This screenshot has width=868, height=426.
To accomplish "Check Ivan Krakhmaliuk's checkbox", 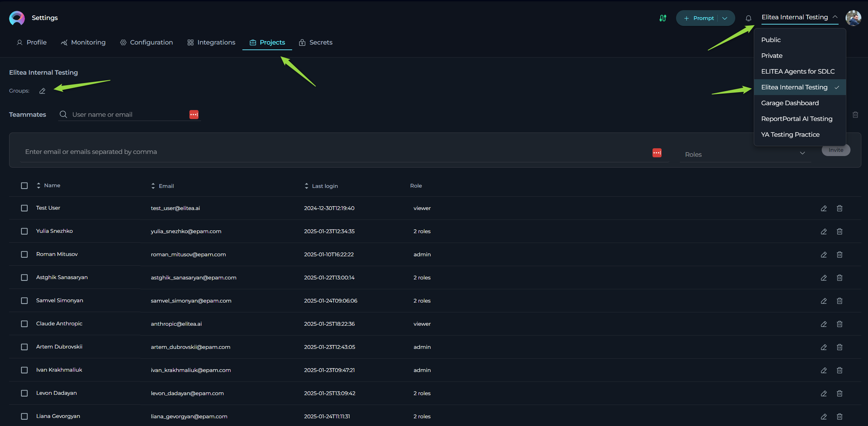I will point(24,370).
